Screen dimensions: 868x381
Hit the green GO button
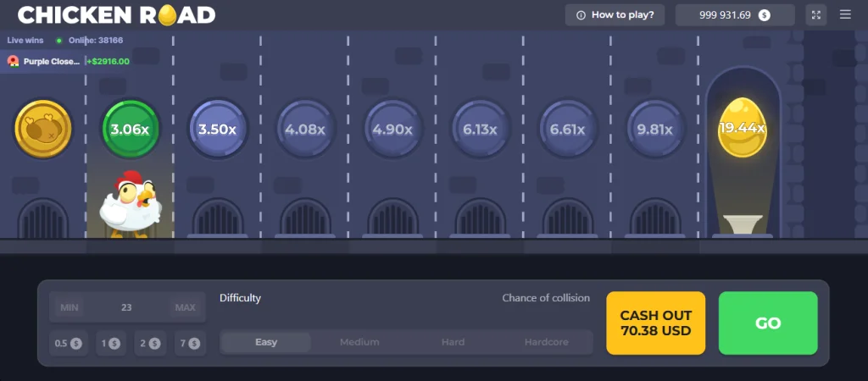tap(768, 323)
